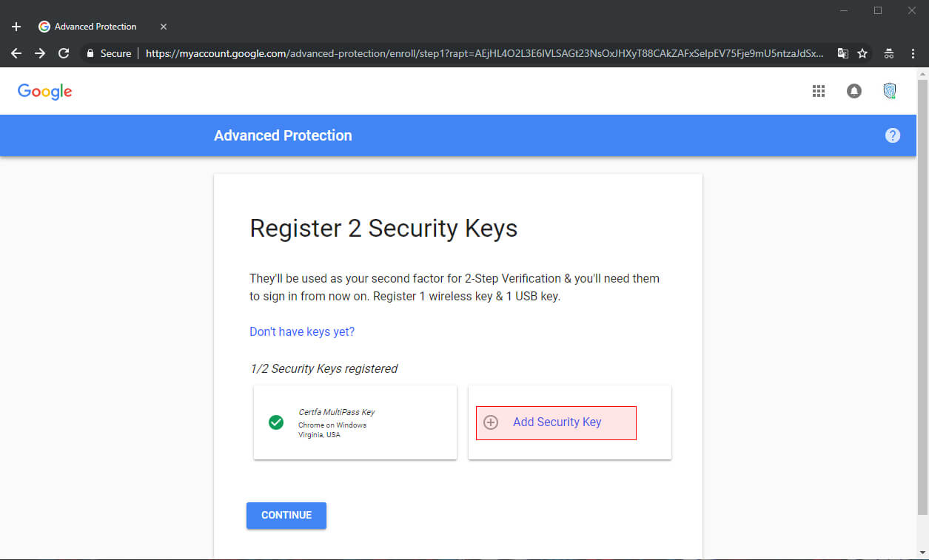The width and height of the screenshot is (929, 560).
Task: Open Advanced Protection help icon
Action: pyautogui.click(x=893, y=135)
